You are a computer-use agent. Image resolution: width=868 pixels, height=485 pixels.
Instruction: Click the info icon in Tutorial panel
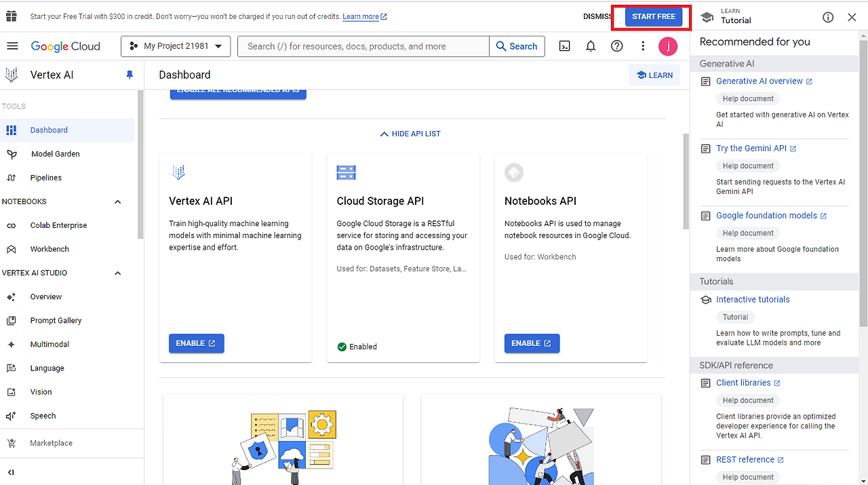(x=828, y=17)
